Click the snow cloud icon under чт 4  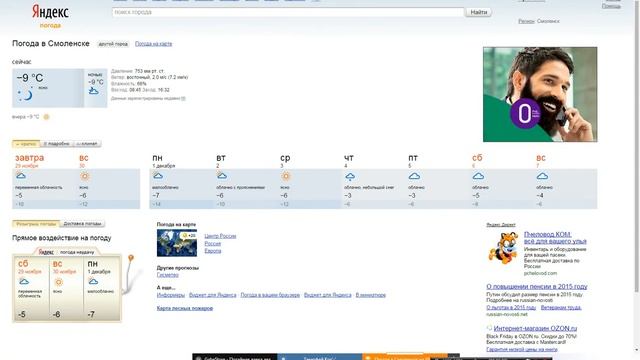pos(350,176)
